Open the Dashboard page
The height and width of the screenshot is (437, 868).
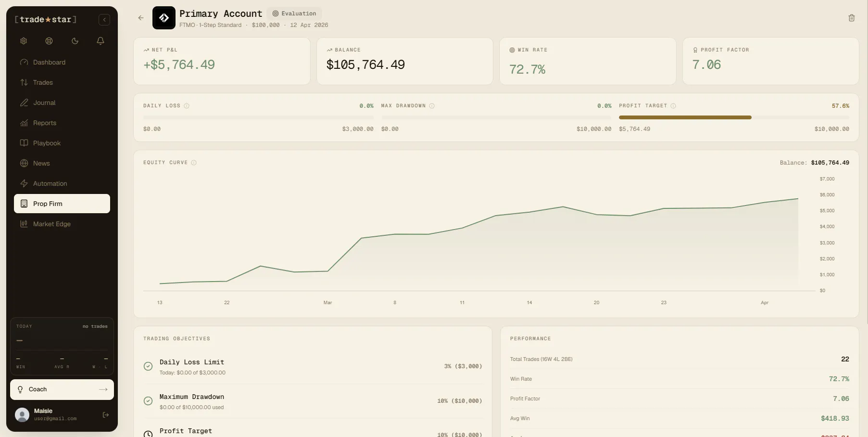62,62
